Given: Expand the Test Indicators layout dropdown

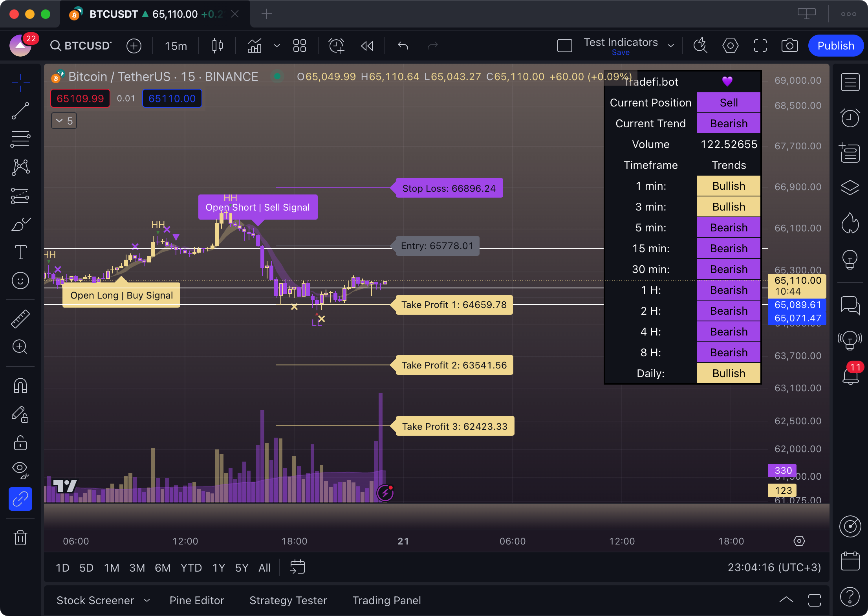Looking at the screenshot, I should [671, 46].
